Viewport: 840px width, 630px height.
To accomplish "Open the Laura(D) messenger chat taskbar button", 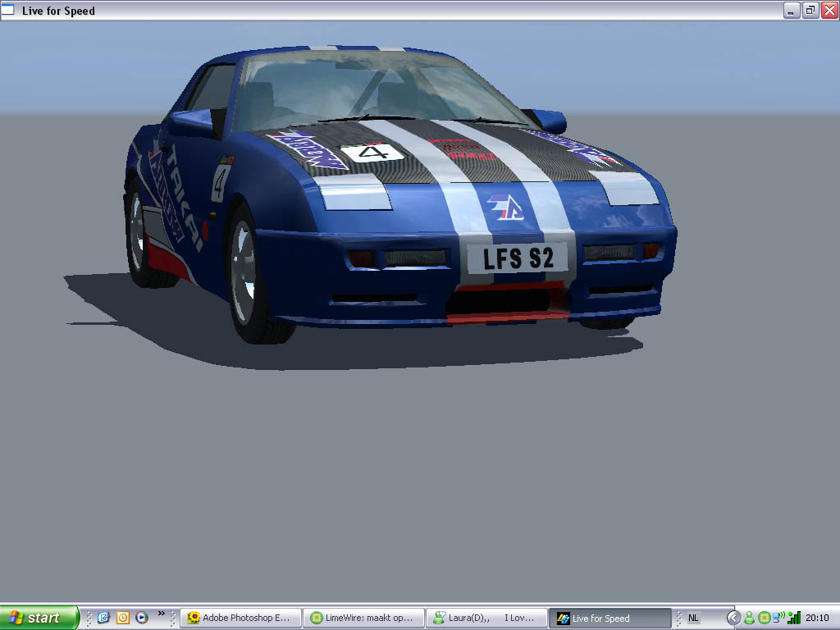I will pos(486,618).
